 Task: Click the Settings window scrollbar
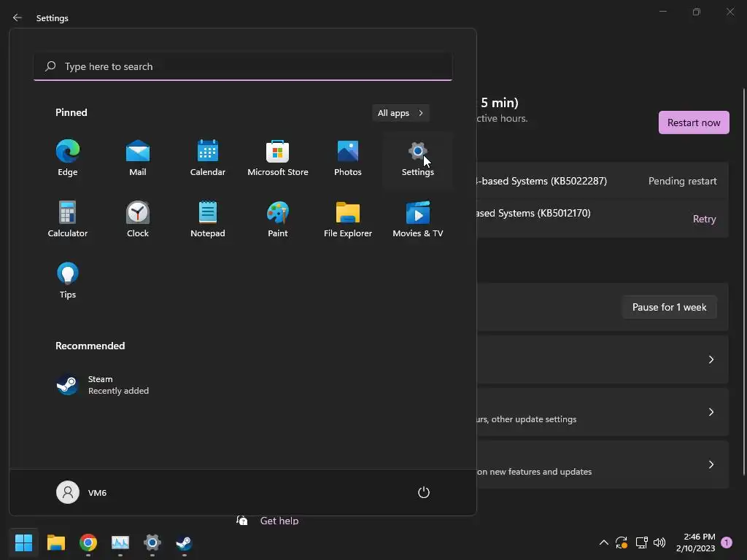[x=743, y=281]
